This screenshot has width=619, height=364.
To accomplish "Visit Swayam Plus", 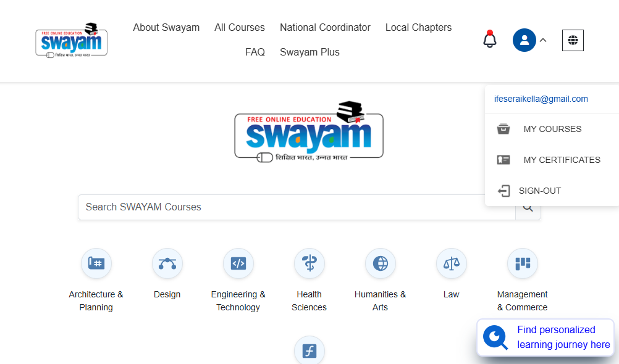I will tap(309, 52).
